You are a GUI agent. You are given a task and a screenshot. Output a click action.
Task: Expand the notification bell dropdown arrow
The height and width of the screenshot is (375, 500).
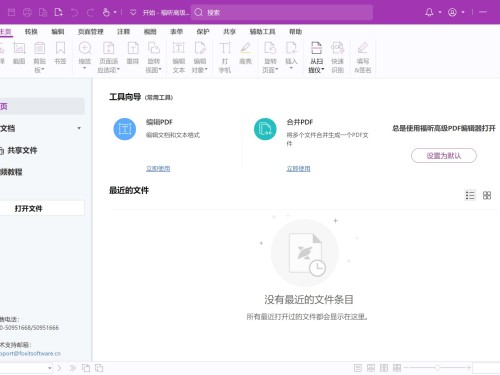point(440,12)
